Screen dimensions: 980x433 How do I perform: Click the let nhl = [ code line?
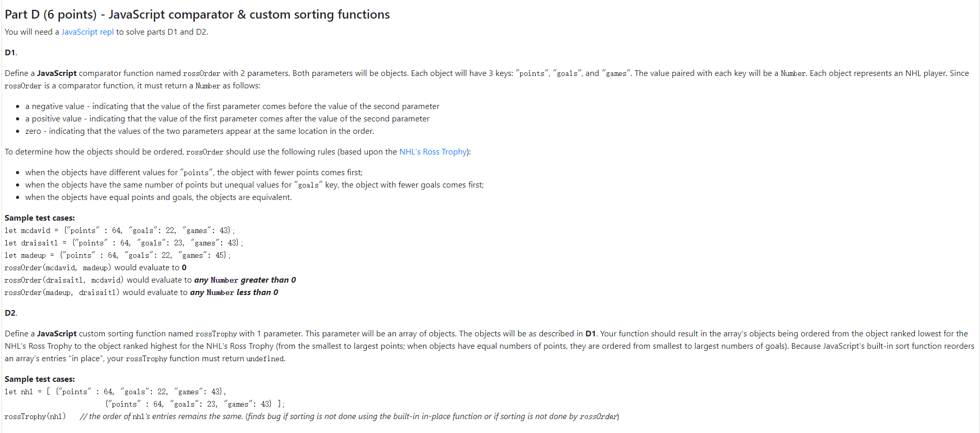[116, 392]
